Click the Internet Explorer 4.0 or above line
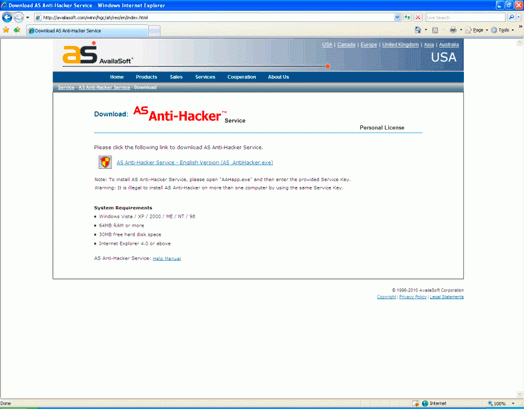 tap(135, 243)
